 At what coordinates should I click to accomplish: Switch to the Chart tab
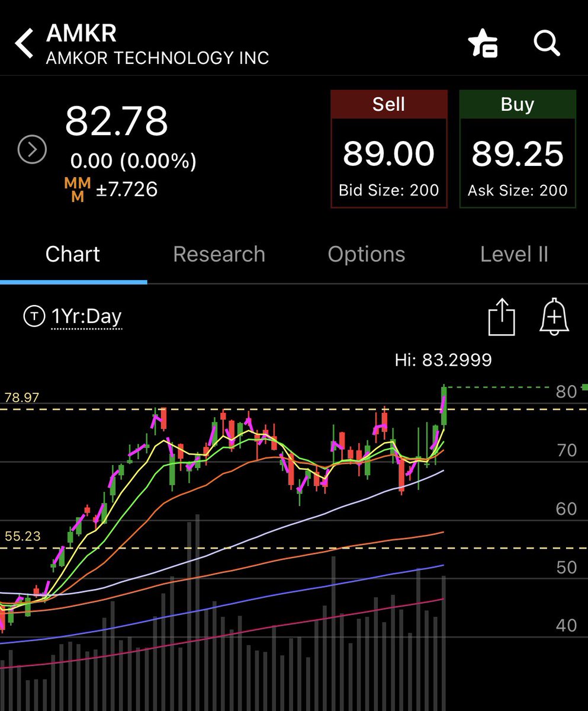pyautogui.click(x=73, y=254)
